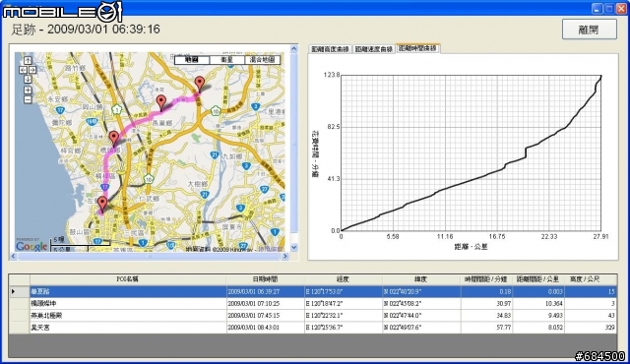Sort by the 日期時間 column header

(265, 279)
